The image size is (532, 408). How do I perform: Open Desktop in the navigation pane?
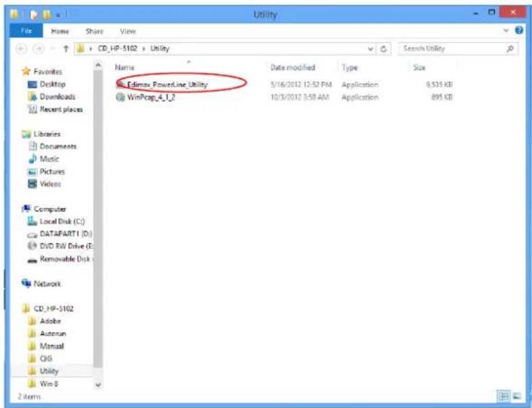(53, 84)
